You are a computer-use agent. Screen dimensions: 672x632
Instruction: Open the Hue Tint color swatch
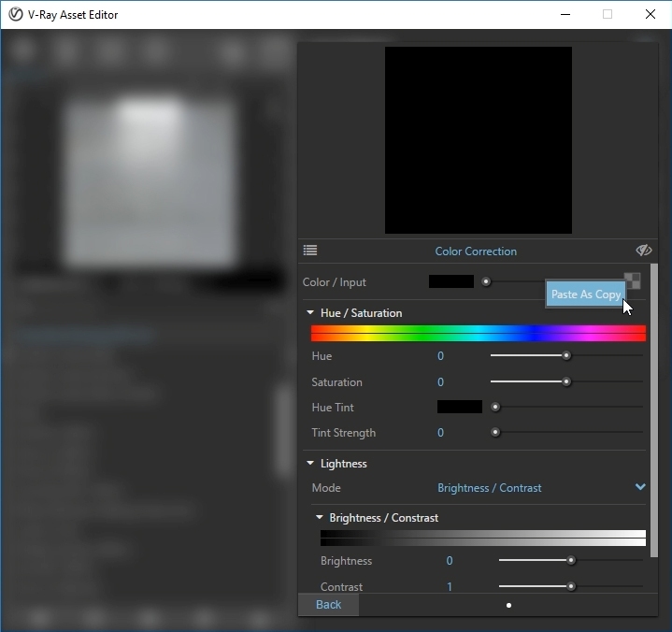(x=459, y=407)
